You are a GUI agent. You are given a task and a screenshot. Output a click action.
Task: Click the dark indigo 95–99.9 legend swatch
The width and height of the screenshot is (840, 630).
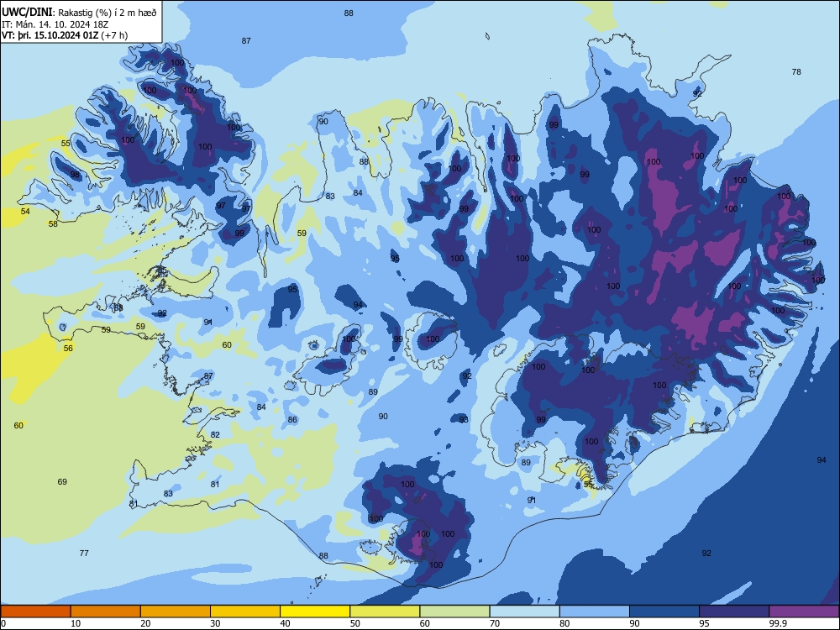734,612
